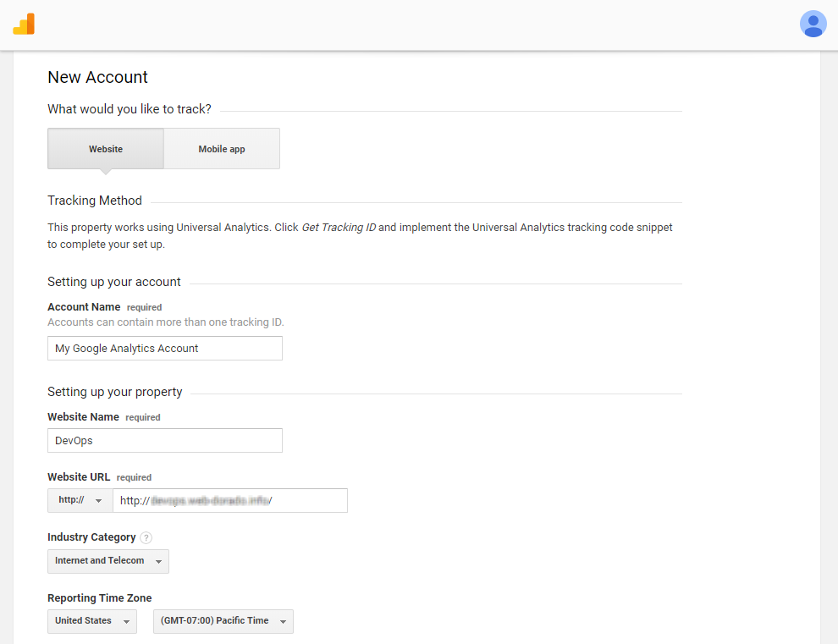Click the Google Analytics logo
Image resolution: width=838 pixels, height=644 pixels.
pos(24,24)
